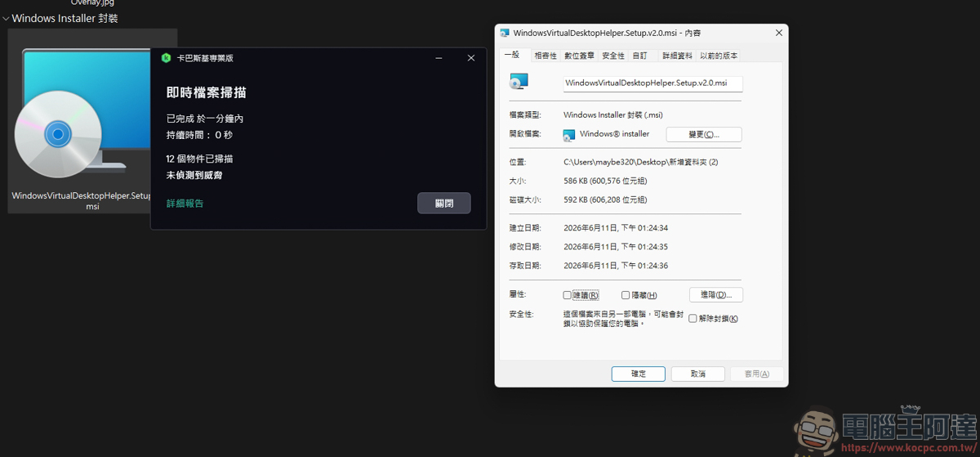Switch to the 數位簽章 tab

[x=579, y=56]
